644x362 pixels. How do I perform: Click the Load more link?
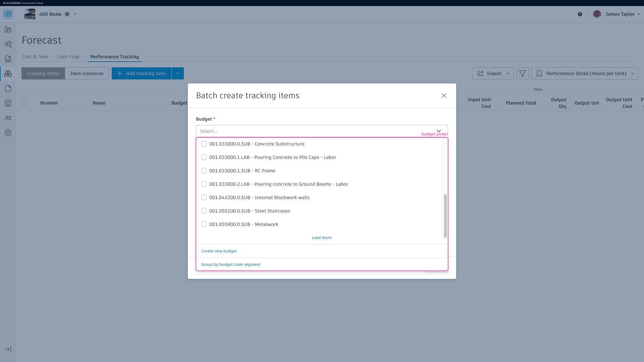click(x=322, y=238)
